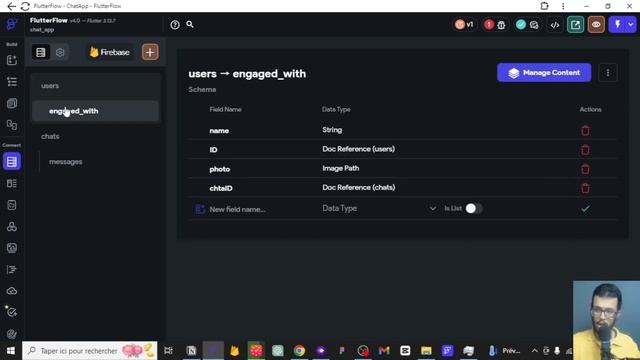This screenshot has height=360, width=640.
Task: Delete the name field trash icon
Action: pos(585,131)
